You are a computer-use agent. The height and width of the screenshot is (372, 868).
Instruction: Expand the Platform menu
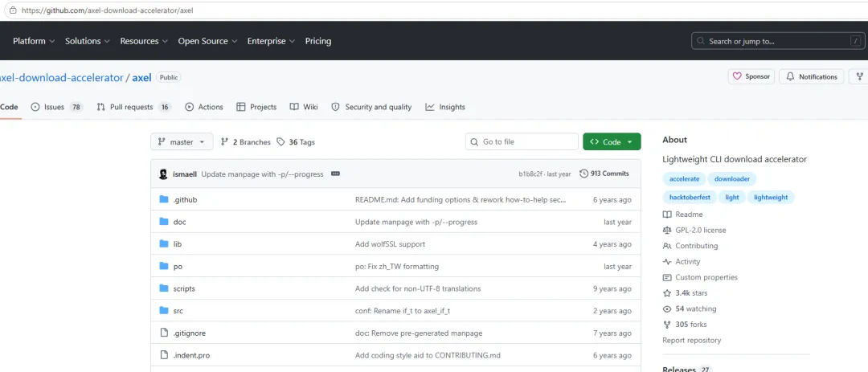(34, 41)
